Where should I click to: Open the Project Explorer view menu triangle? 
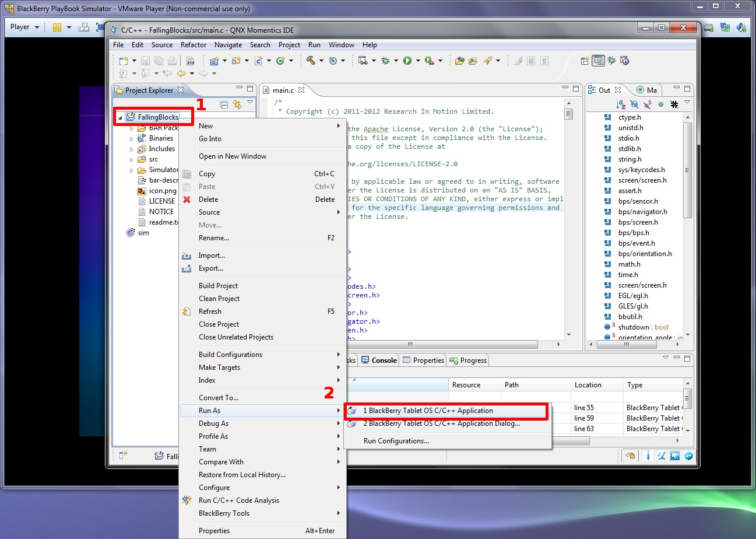pos(250,102)
